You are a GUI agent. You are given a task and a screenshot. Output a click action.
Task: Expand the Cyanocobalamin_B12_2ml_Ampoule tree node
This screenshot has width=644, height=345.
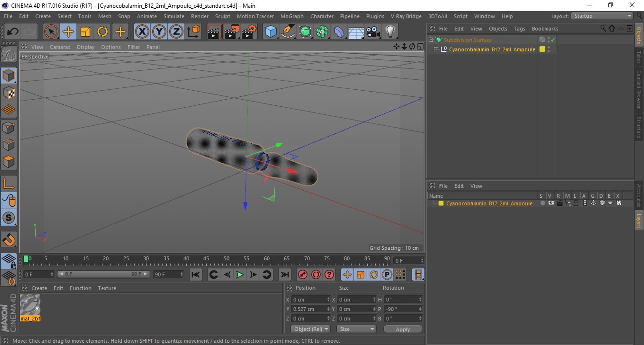[436, 49]
